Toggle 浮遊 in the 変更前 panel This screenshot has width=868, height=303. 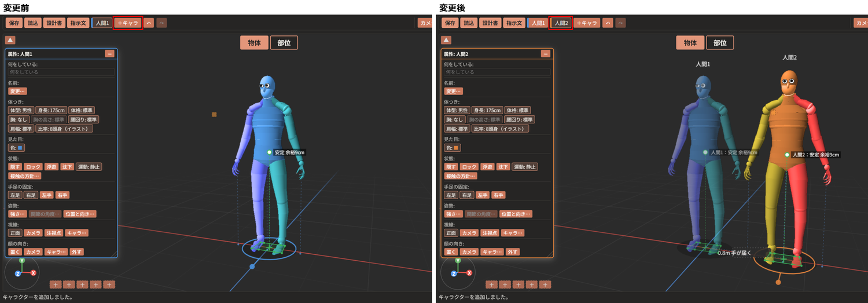coord(52,167)
